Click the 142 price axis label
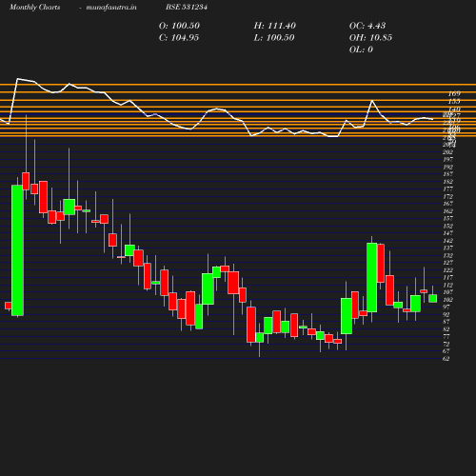This screenshot has height=476, width=476. (447, 241)
